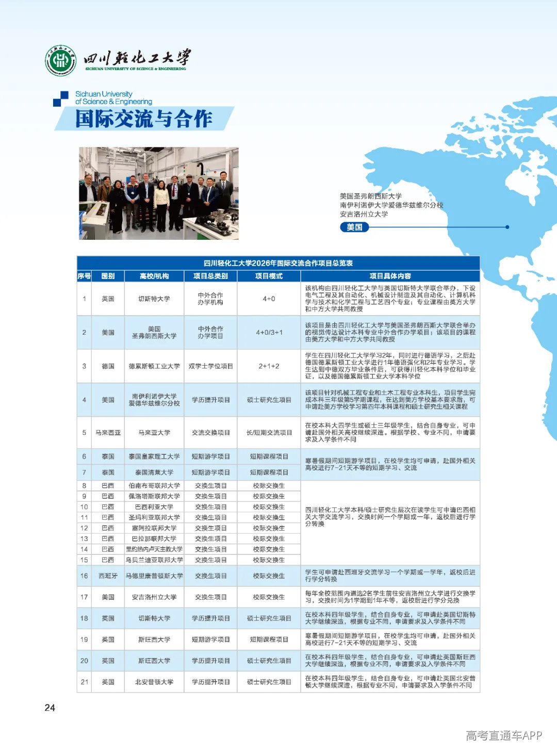Select 硕士研究生项目 cell in row 21
Image resolution: width=557 pixels, height=756 pixels.
click(x=269, y=682)
